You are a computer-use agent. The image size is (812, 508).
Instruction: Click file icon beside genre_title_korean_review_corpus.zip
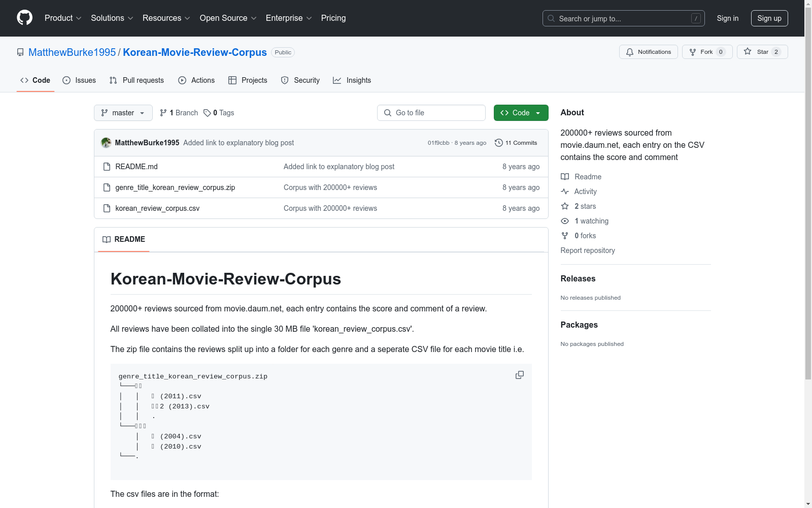pos(107,187)
